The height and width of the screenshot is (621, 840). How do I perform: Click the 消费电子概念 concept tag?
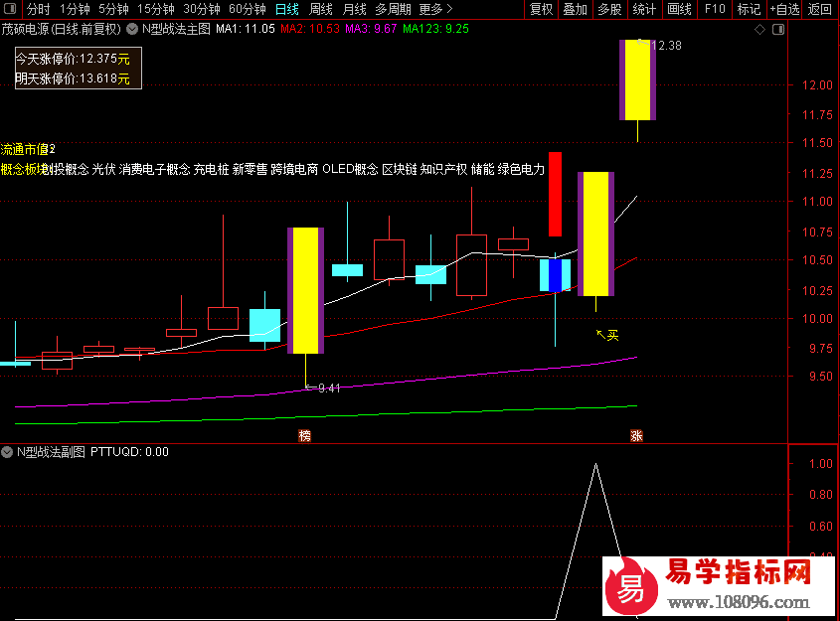point(154,169)
